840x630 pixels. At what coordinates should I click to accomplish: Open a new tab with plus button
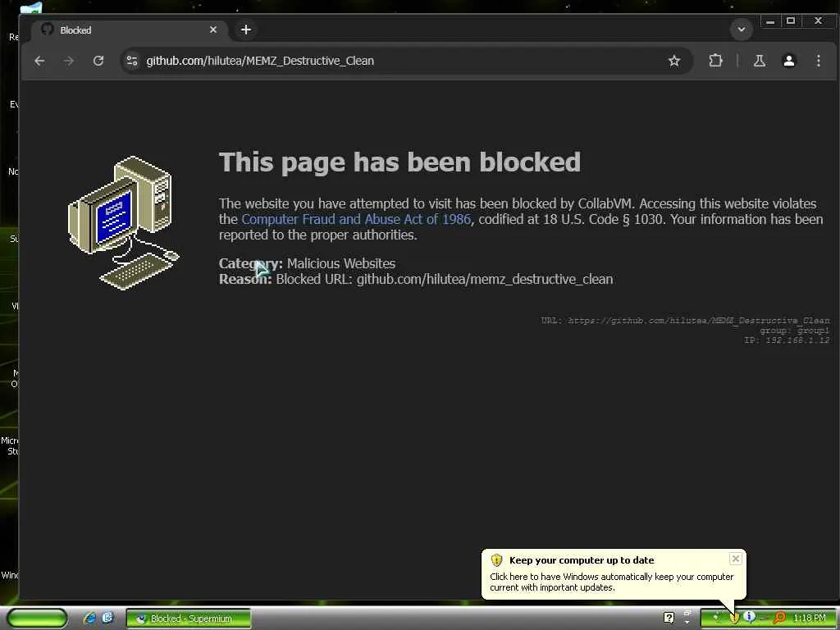pos(246,30)
